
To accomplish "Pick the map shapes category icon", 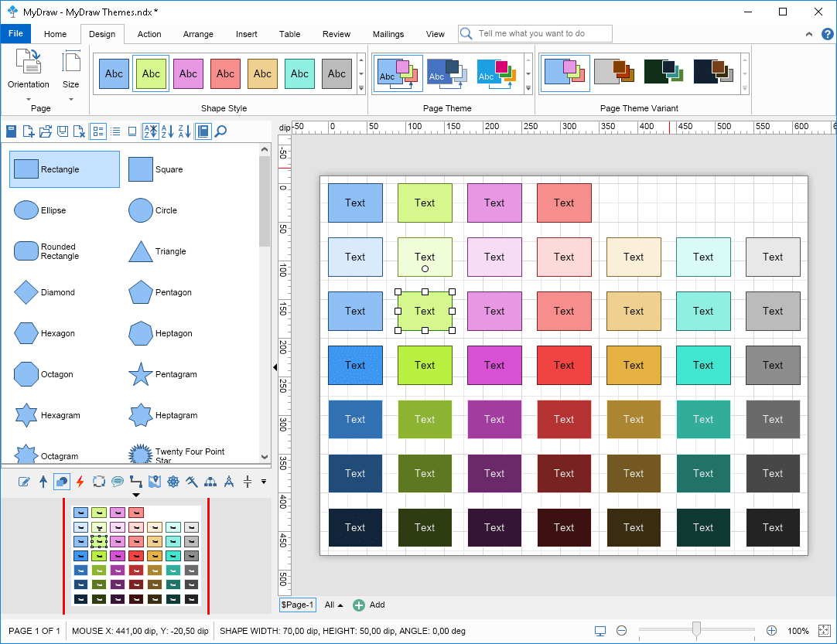I will point(155,482).
